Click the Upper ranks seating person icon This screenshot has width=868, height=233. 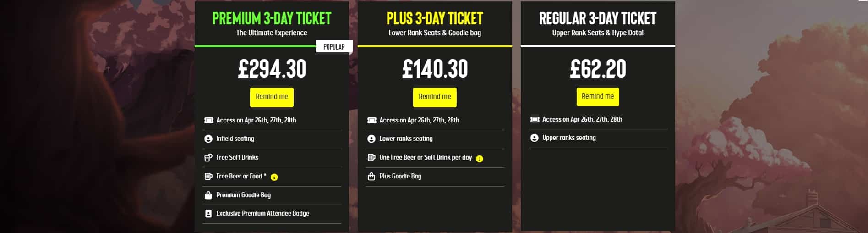click(534, 138)
